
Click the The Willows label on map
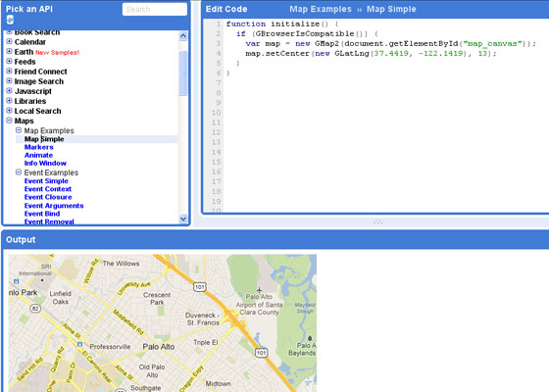(121, 264)
